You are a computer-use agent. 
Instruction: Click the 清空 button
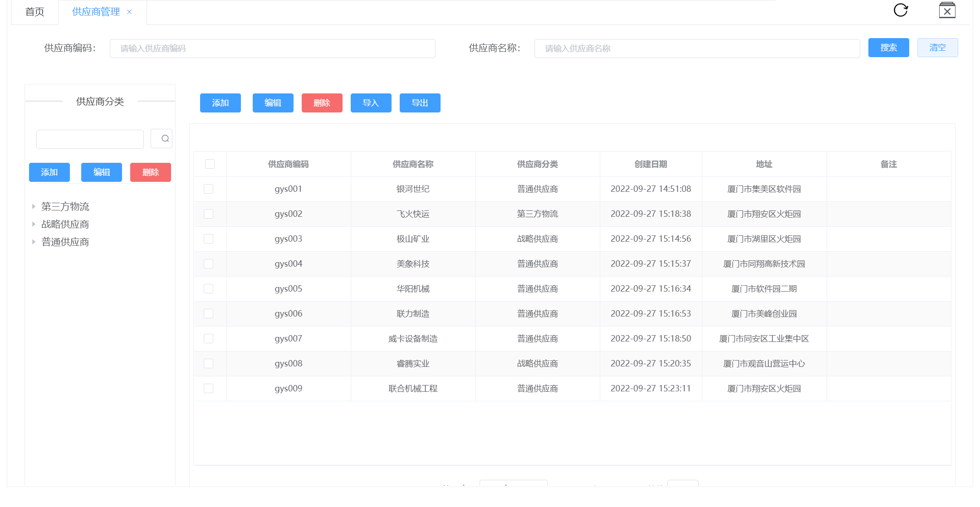click(x=937, y=48)
